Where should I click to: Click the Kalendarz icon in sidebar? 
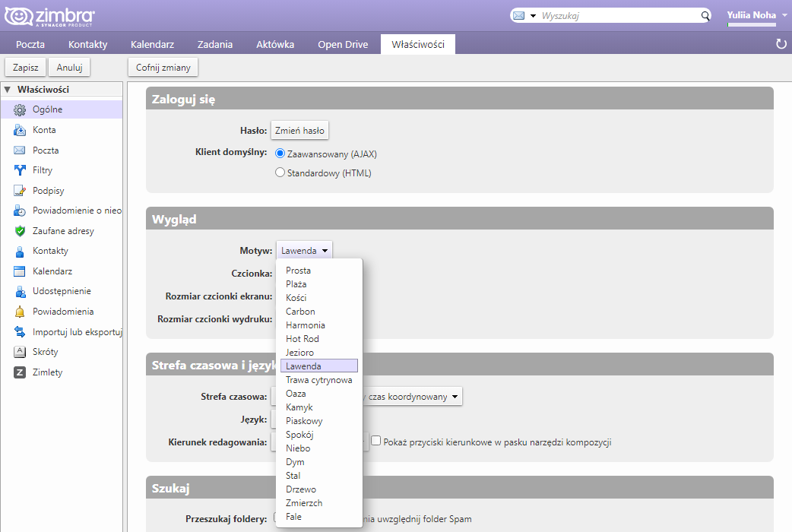tap(20, 271)
